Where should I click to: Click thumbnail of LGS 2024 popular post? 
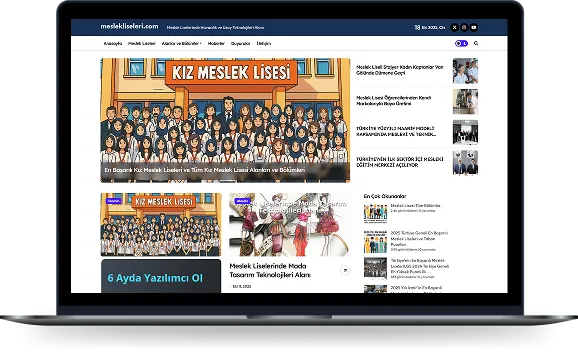coord(375,268)
